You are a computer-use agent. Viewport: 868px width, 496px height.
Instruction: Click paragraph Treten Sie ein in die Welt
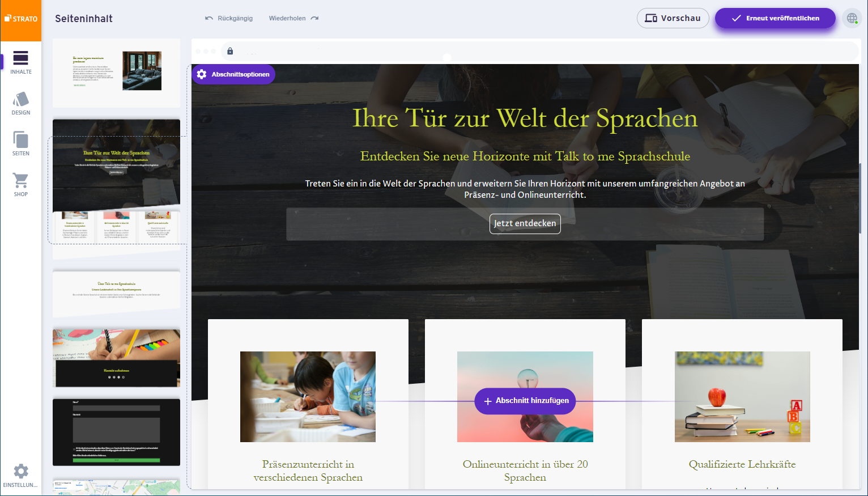525,189
